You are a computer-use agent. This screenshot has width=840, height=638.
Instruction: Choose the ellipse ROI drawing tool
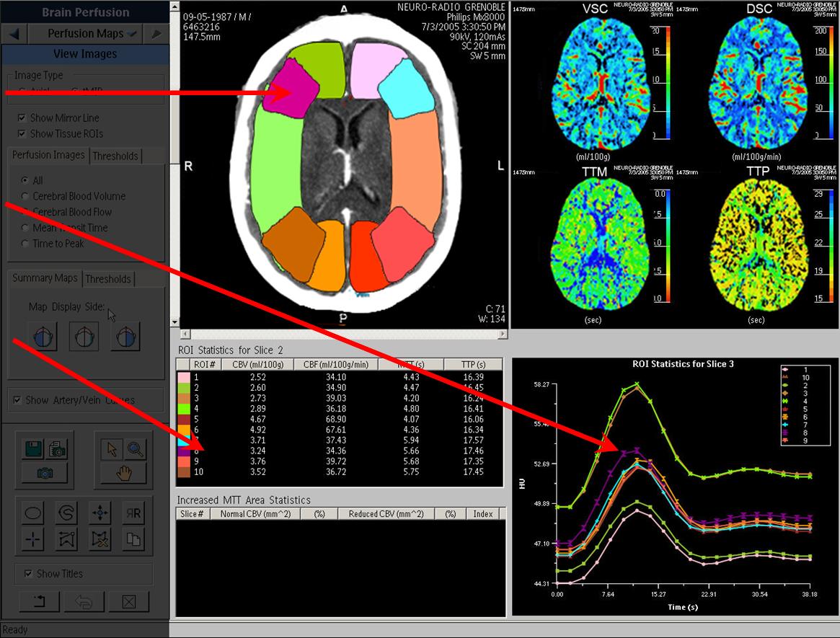[x=33, y=513]
